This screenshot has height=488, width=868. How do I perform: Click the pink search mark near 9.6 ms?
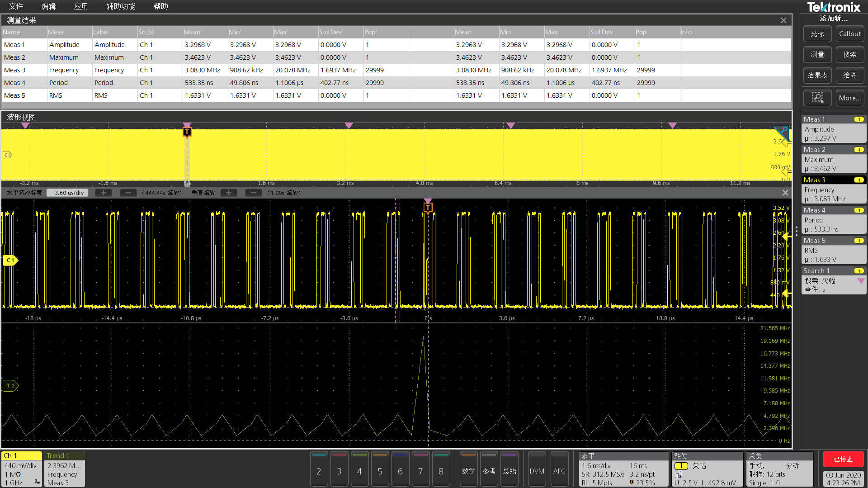[x=672, y=125]
